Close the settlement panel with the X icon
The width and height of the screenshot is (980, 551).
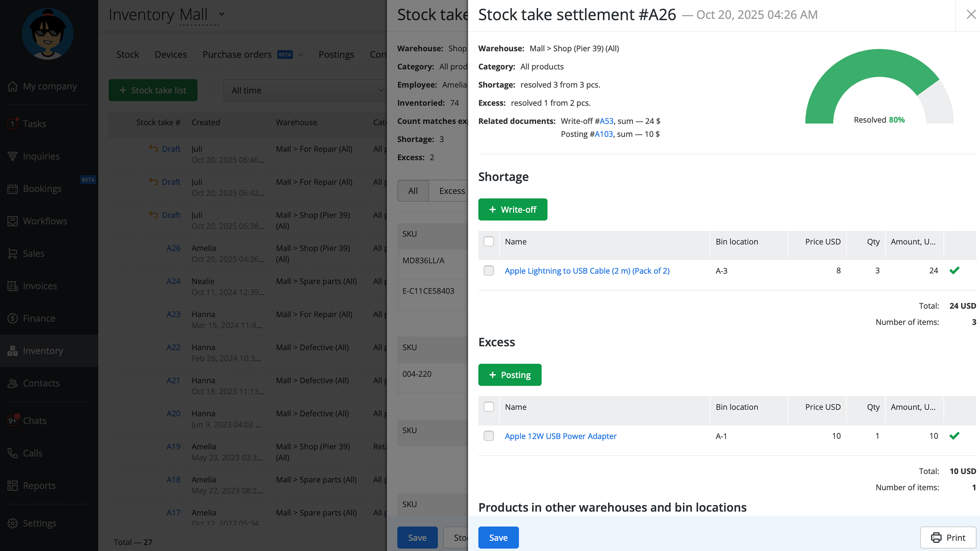coord(971,15)
